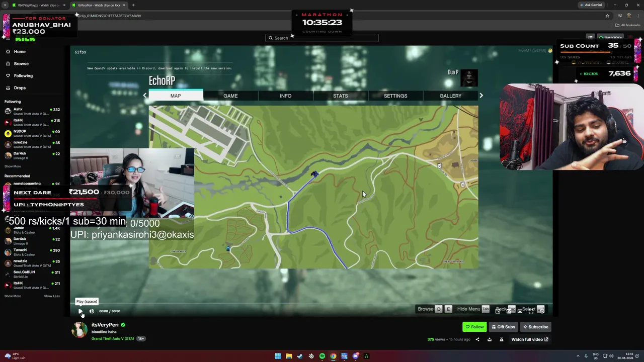This screenshot has width=644, height=362.
Task: Select the INFO tab in the game menu
Action: click(x=285, y=96)
